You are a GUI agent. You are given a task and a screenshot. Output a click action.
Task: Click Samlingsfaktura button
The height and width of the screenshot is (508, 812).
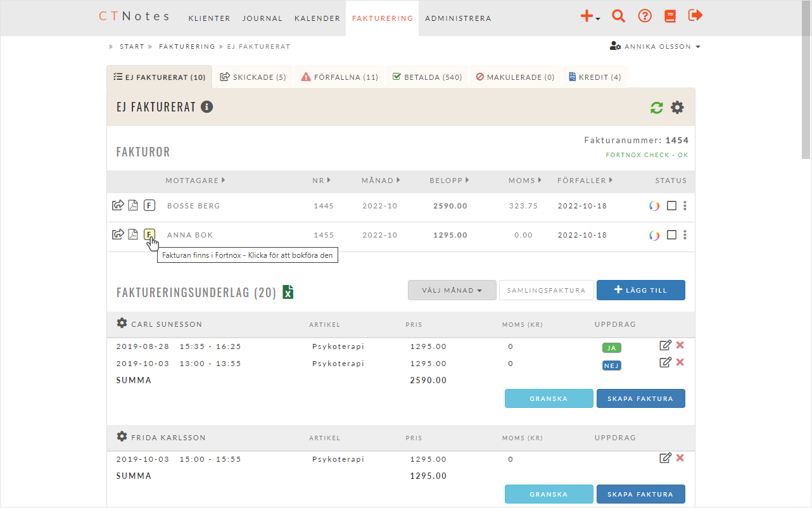547,290
